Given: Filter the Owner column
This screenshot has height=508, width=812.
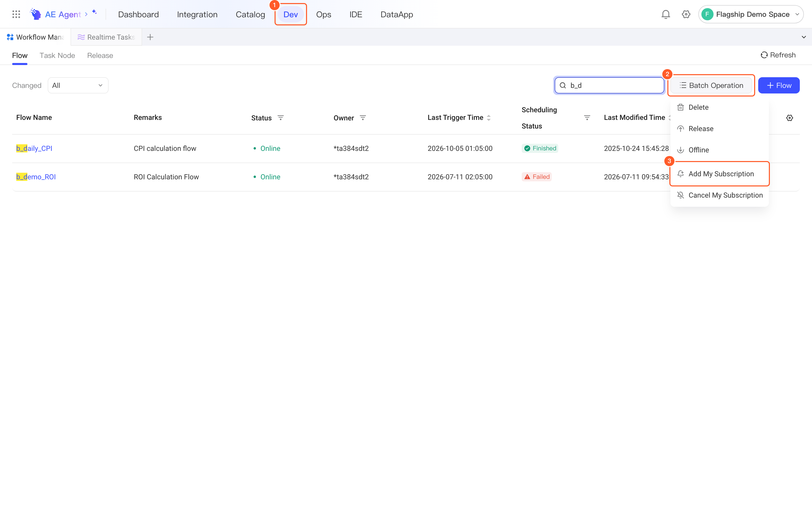Looking at the screenshot, I should point(363,118).
